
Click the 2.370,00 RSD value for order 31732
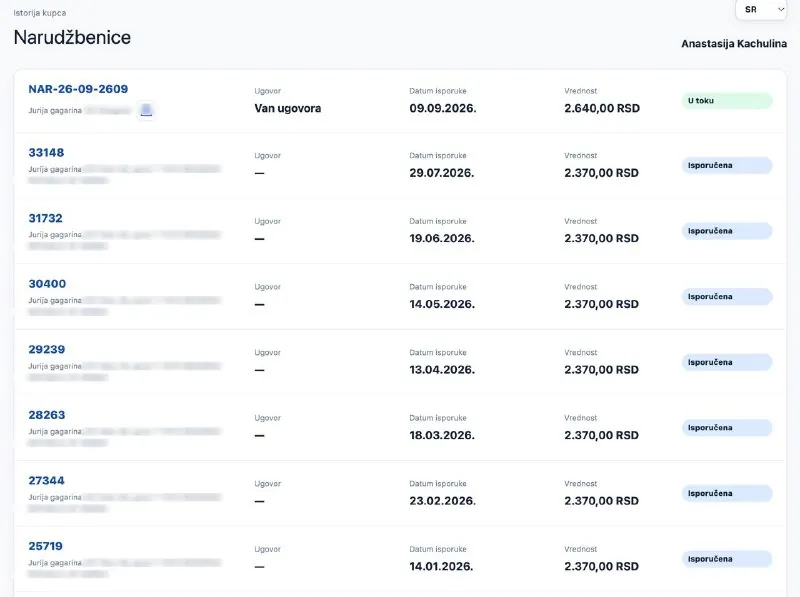602,238
